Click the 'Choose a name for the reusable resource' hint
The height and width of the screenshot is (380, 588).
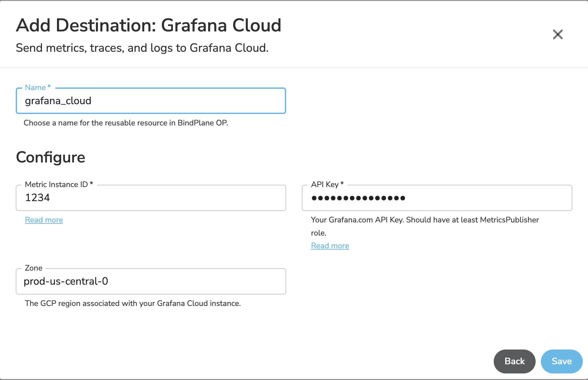pos(126,123)
